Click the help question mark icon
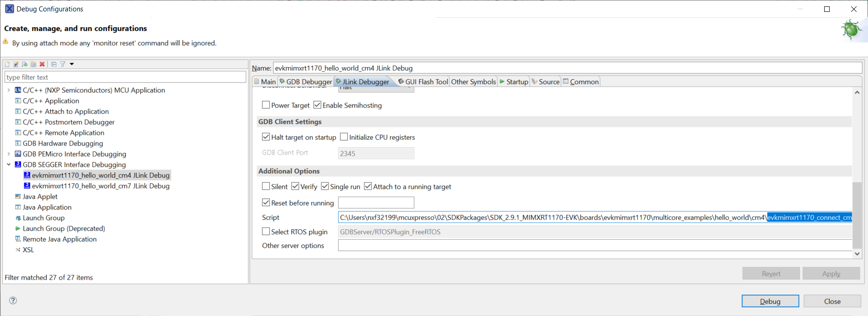The width and height of the screenshot is (868, 316). (x=13, y=300)
